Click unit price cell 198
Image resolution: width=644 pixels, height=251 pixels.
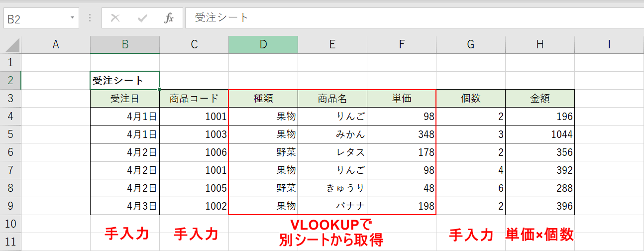tap(402, 206)
